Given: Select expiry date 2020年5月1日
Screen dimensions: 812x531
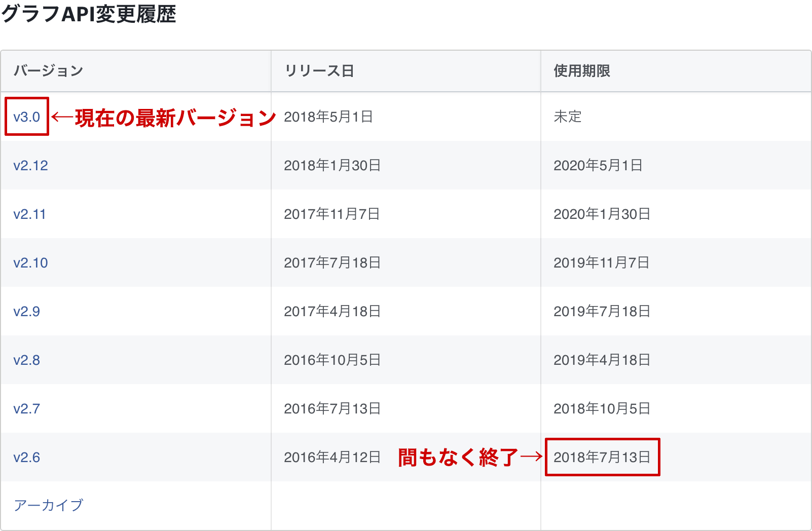Looking at the screenshot, I should pos(598,166).
